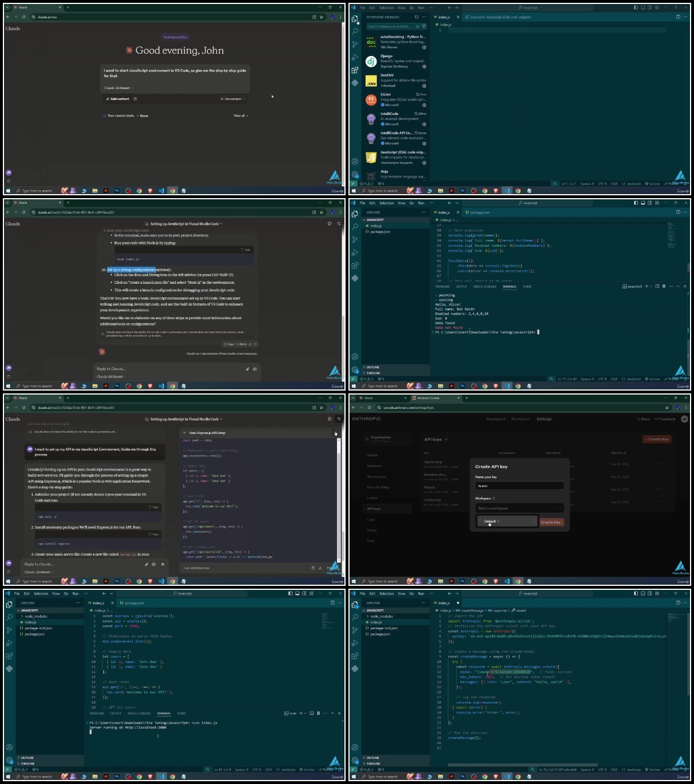Click Create Key button in Create API key dialog

tap(551, 522)
